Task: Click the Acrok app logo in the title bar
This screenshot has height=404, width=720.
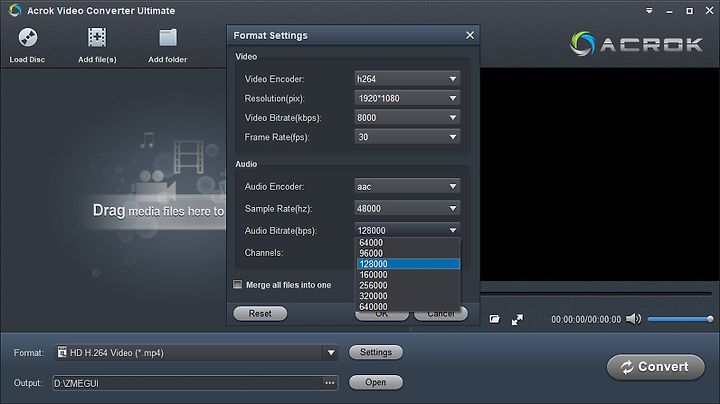Action: 15,10
